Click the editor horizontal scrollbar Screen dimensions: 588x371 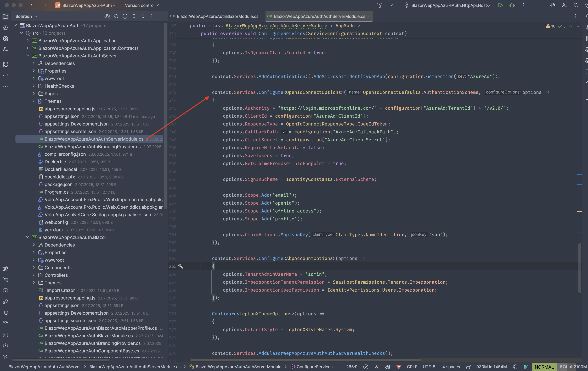pyautogui.click(x=305, y=360)
